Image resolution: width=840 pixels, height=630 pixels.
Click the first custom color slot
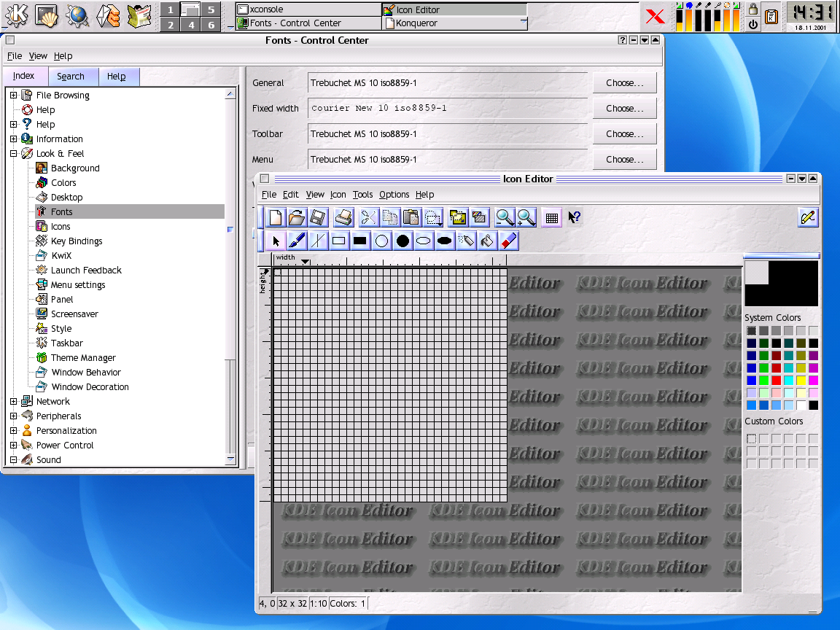(x=752, y=439)
